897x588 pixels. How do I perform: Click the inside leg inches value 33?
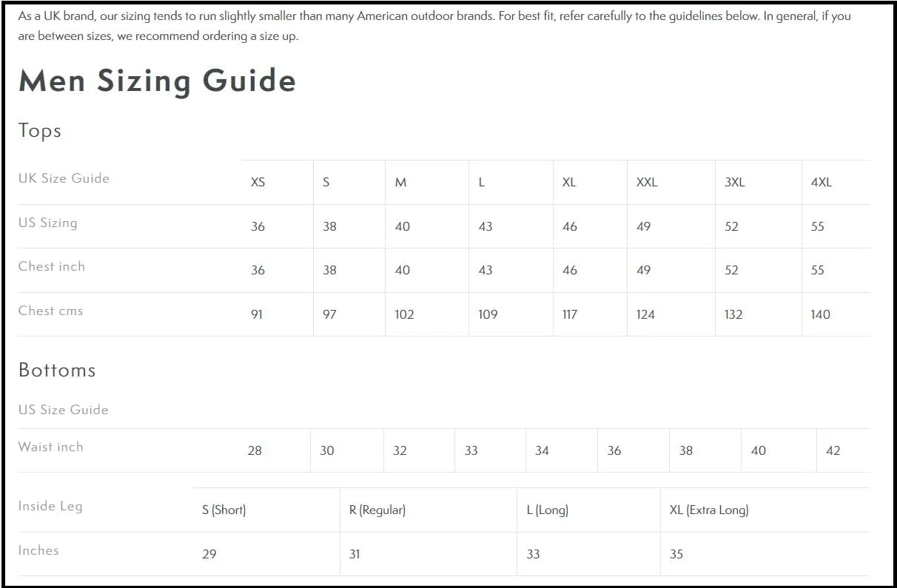pyautogui.click(x=533, y=554)
